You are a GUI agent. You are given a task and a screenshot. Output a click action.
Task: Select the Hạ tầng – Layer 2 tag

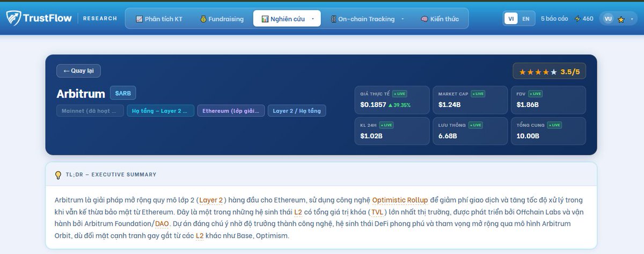(160, 111)
